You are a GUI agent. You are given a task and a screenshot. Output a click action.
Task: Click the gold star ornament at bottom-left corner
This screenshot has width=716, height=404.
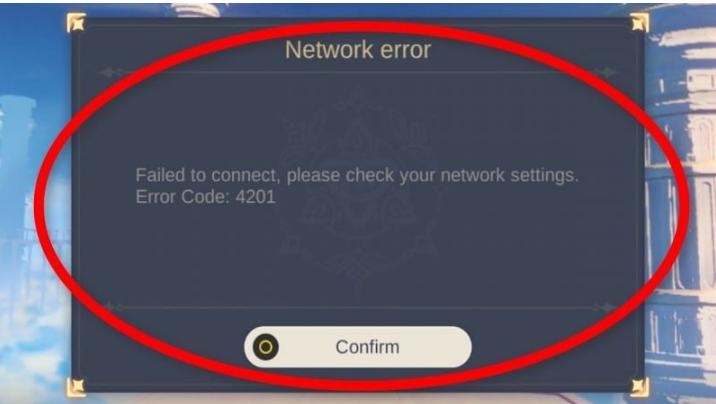pyautogui.click(x=76, y=387)
